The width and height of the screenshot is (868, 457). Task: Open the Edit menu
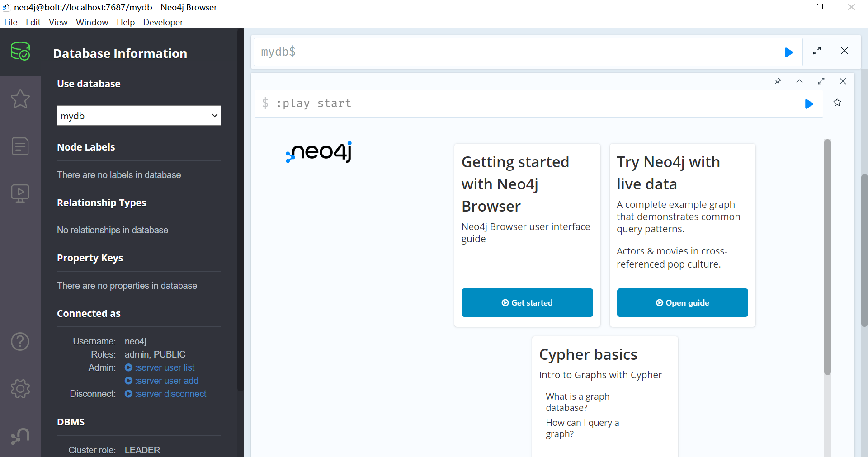[x=33, y=22]
